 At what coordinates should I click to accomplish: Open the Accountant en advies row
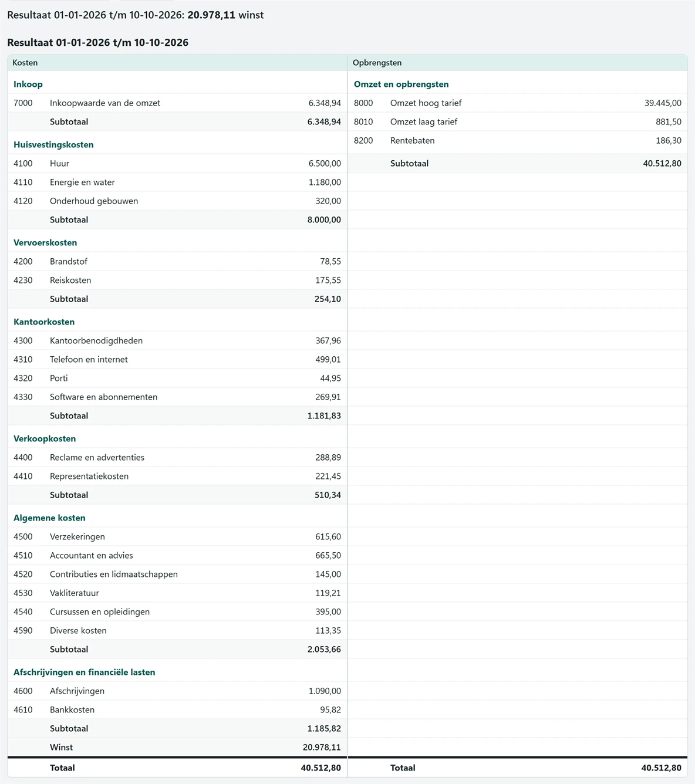(x=177, y=555)
